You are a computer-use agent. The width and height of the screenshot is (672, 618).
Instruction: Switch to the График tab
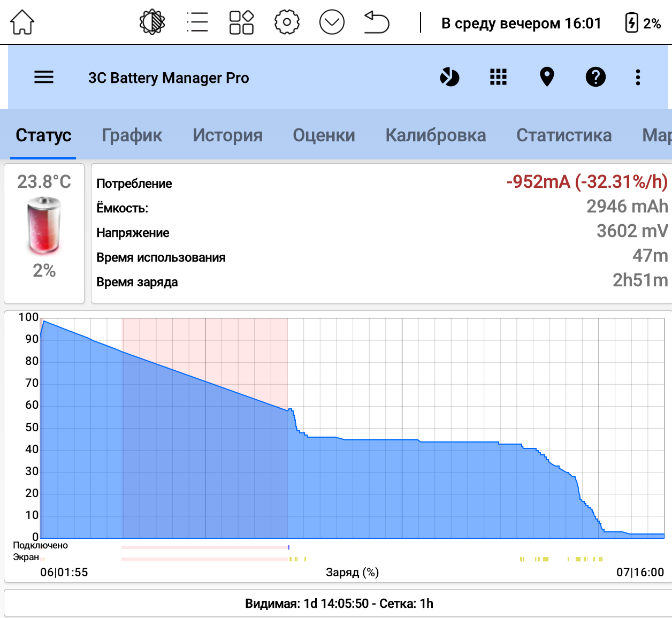point(132,135)
